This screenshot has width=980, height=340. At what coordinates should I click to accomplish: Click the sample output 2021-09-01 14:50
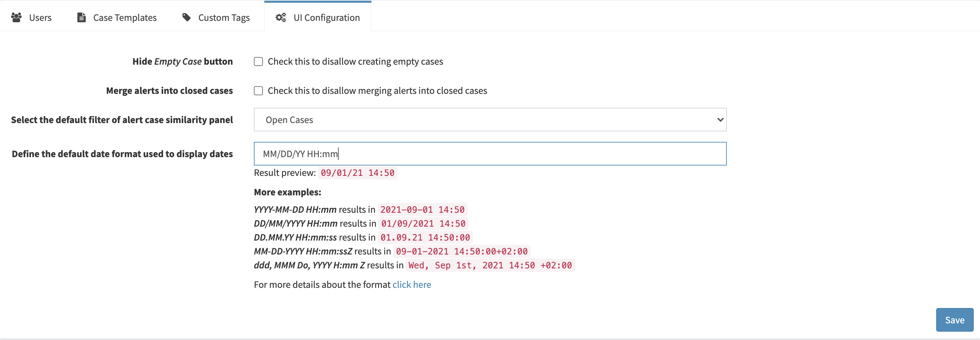(x=422, y=210)
